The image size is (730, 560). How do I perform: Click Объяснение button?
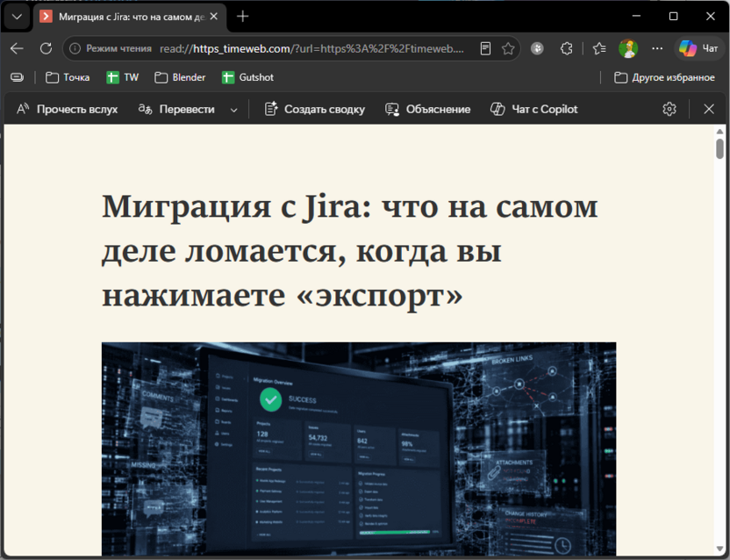click(x=428, y=109)
